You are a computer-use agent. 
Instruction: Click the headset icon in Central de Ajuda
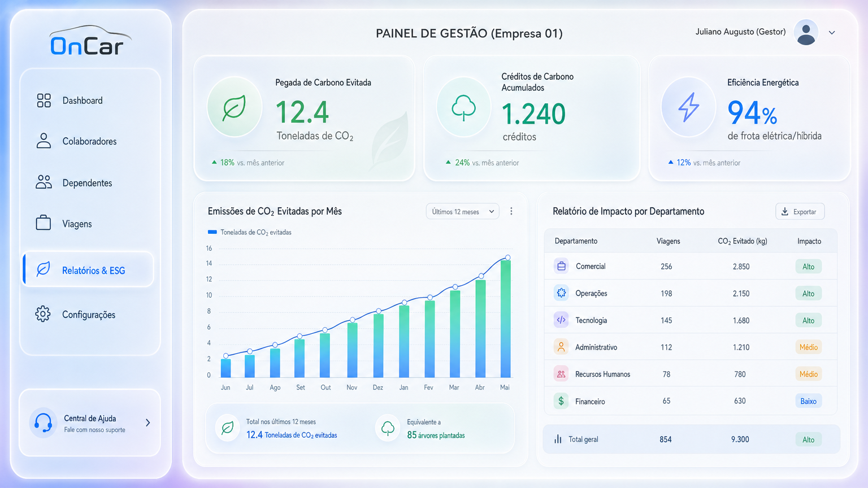click(43, 422)
